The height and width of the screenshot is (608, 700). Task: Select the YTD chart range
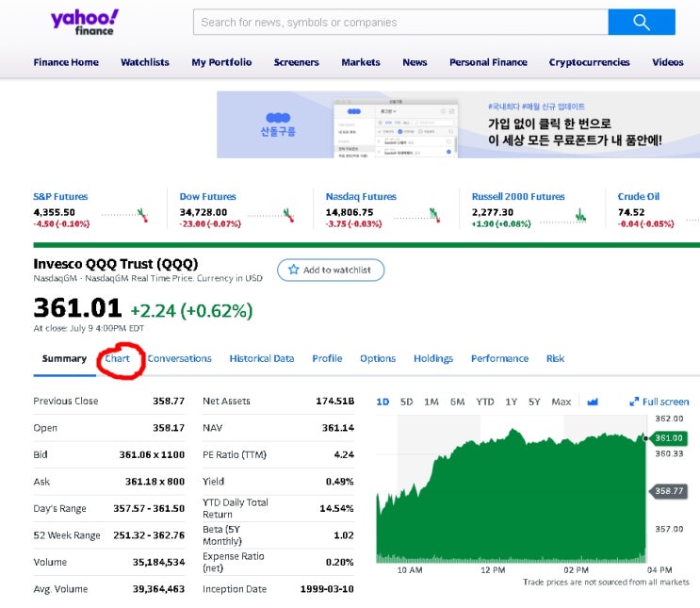click(x=485, y=402)
